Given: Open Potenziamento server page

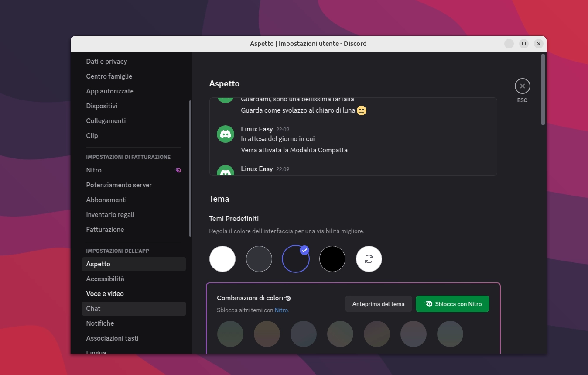Looking at the screenshot, I should click(134, 185).
